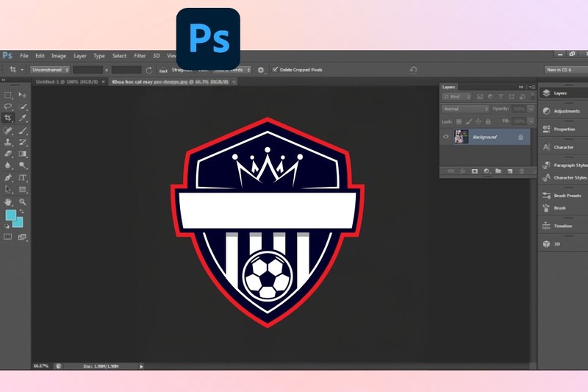Image resolution: width=588 pixels, height=392 pixels.
Task: Toggle Quick Mask mode
Action: 8,237
